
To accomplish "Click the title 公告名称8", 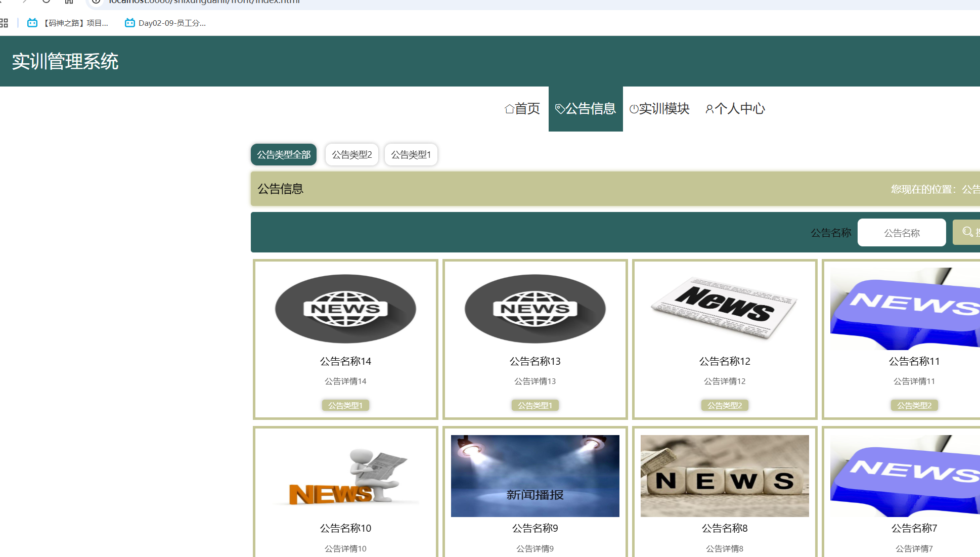I will [725, 528].
